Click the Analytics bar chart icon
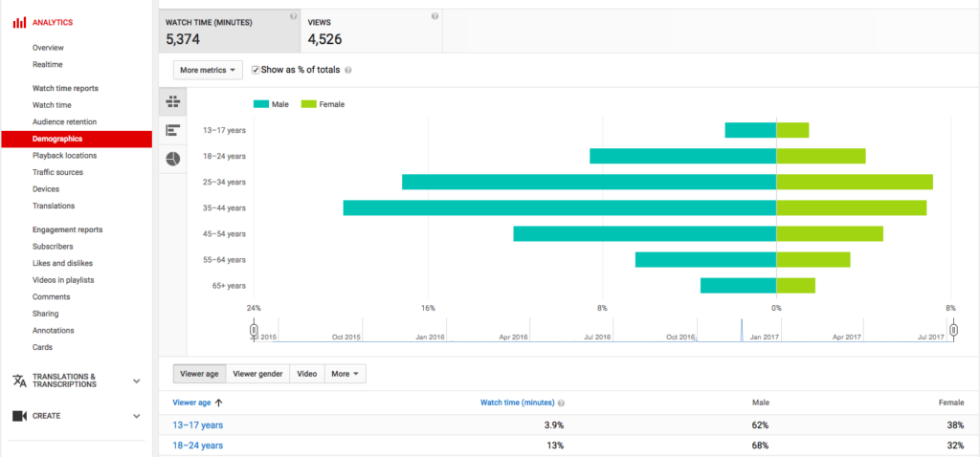This screenshot has width=980, height=457. click(x=20, y=23)
